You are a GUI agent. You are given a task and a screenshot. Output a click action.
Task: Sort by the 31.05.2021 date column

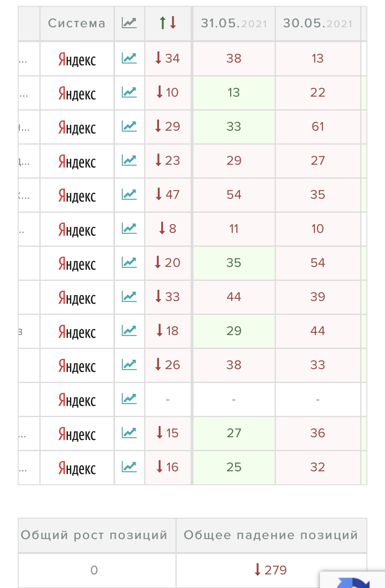coord(234,23)
